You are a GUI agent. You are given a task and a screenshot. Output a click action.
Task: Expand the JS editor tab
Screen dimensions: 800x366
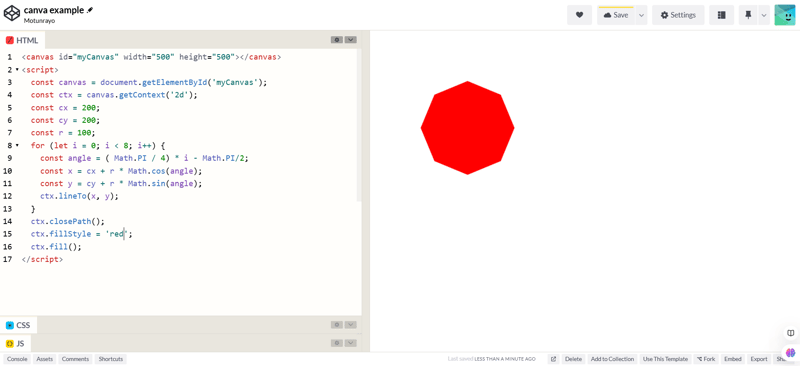coord(15,344)
